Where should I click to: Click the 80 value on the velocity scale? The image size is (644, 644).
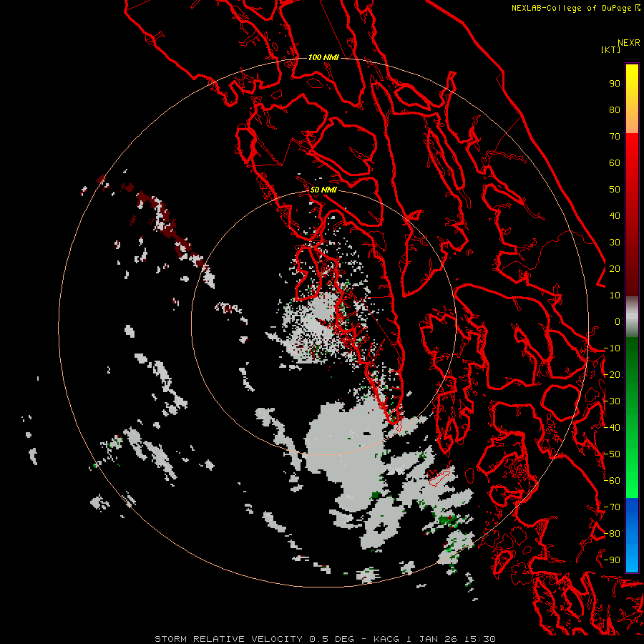point(615,110)
